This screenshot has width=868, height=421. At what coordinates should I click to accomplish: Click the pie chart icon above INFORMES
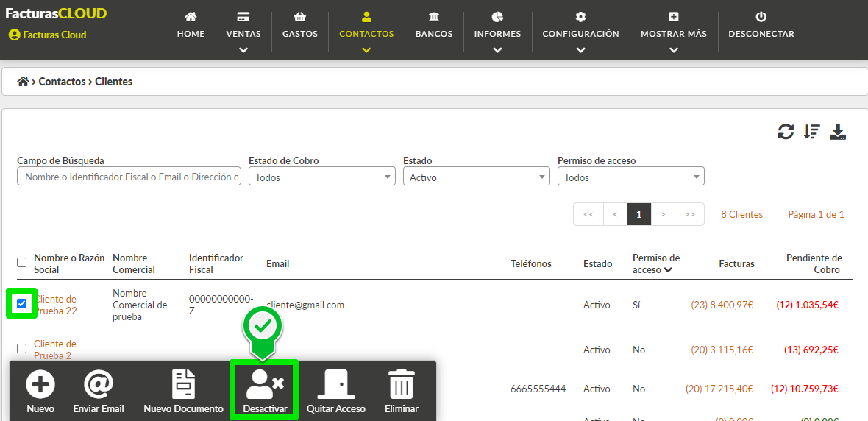tap(497, 17)
